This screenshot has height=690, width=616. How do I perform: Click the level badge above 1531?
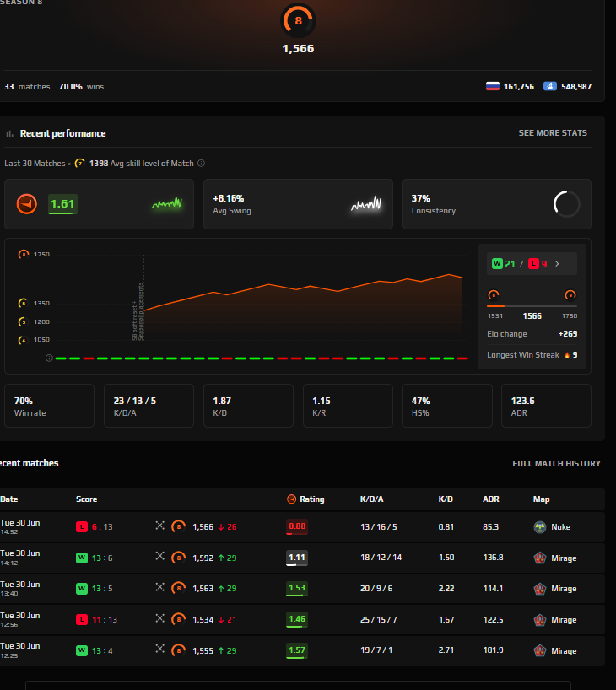[x=494, y=295]
